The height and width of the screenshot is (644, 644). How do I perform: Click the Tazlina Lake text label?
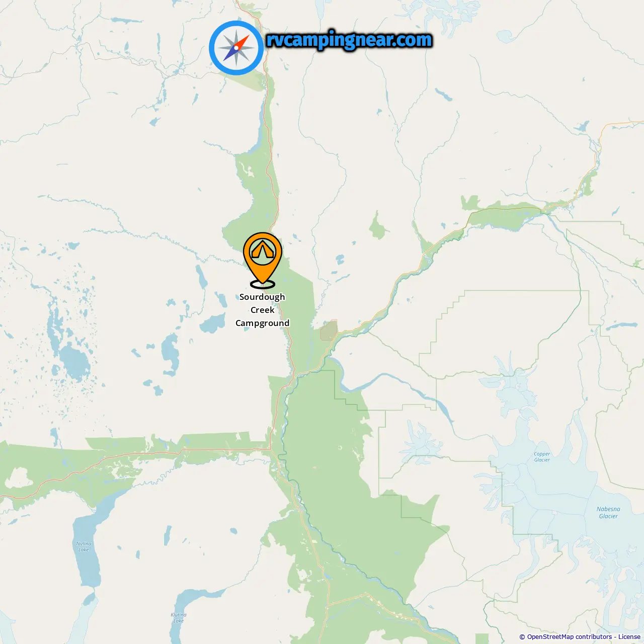84,546
